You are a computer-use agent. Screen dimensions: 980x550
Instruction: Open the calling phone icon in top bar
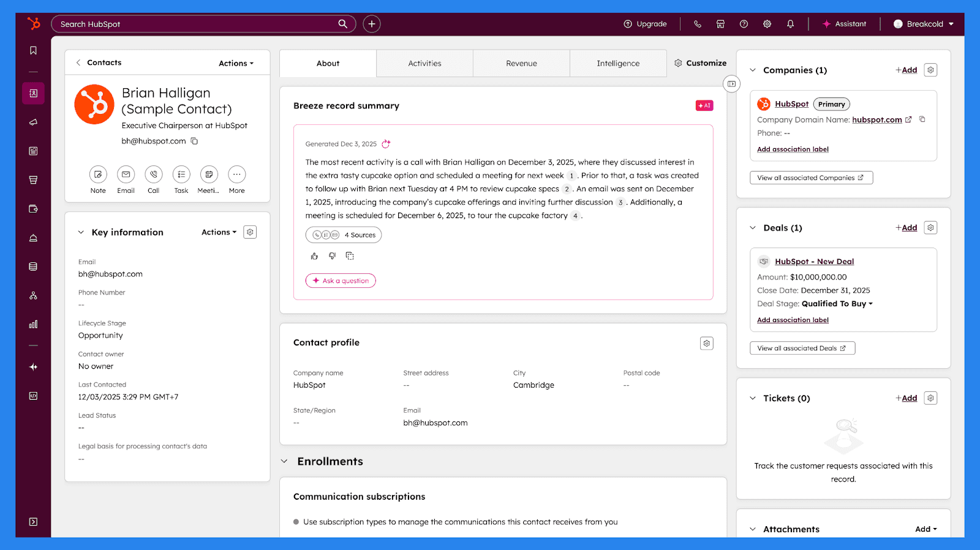tap(697, 24)
